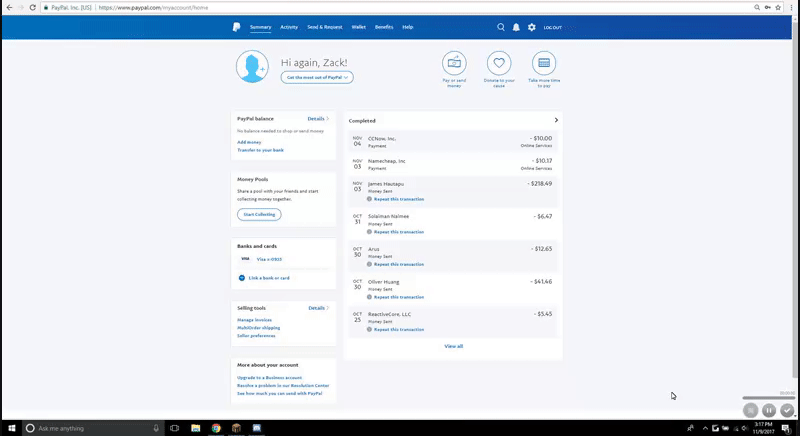Reload the page with refresh icon

click(x=33, y=8)
